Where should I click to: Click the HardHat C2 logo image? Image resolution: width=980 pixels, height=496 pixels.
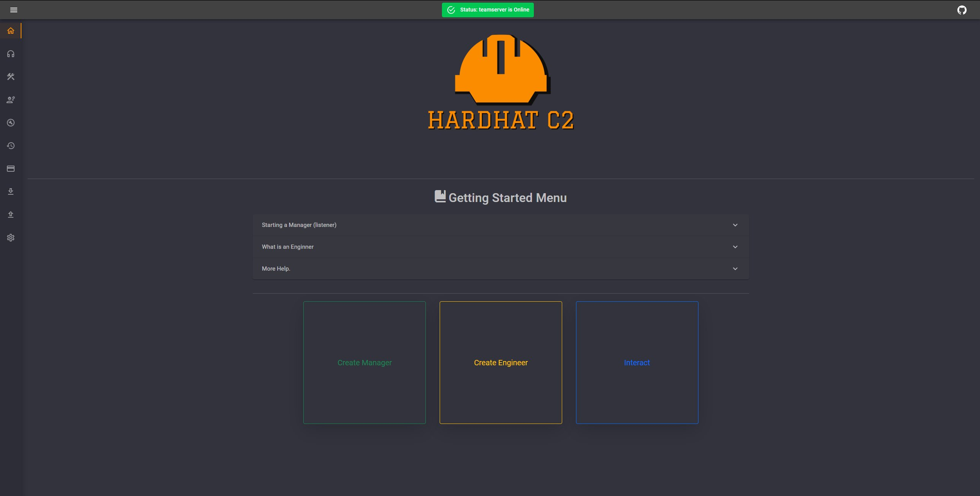pyautogui.click(x=501, y=82)
